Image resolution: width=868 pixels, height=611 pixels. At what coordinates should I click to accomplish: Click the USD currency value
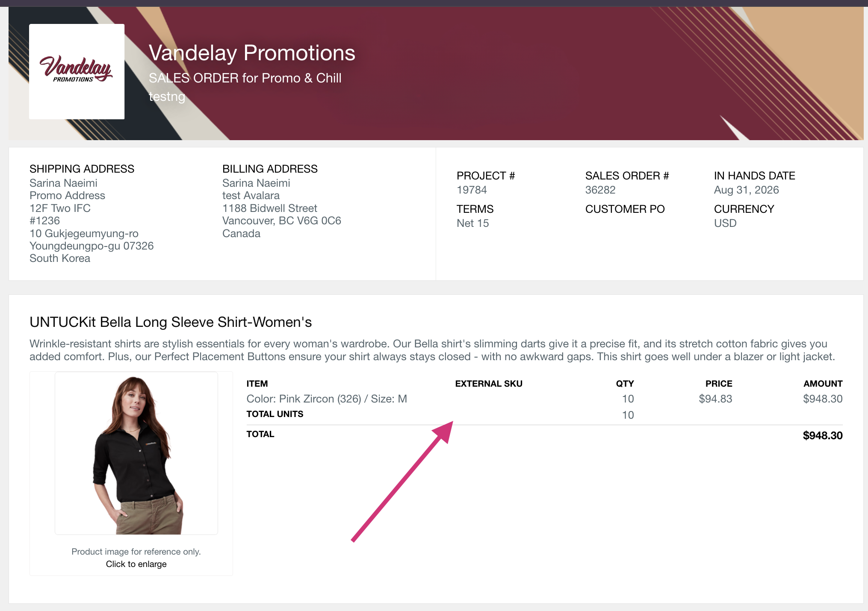coord(725,223)
